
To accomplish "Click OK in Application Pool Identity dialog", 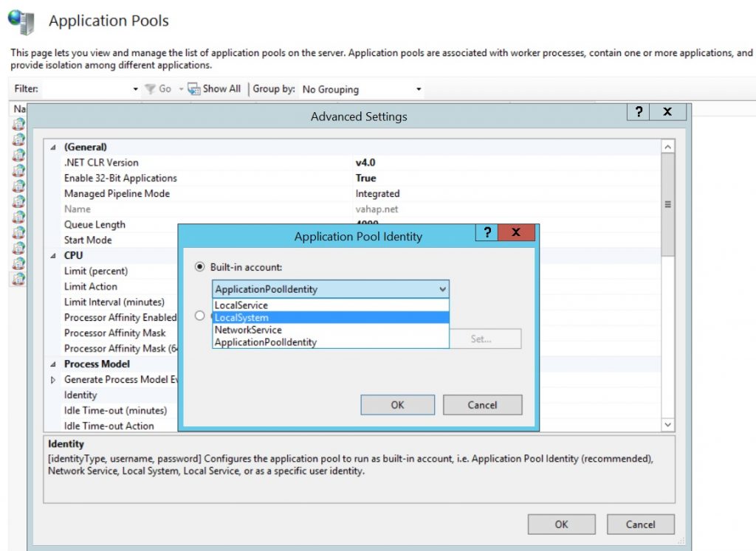I will pos(397,405).
